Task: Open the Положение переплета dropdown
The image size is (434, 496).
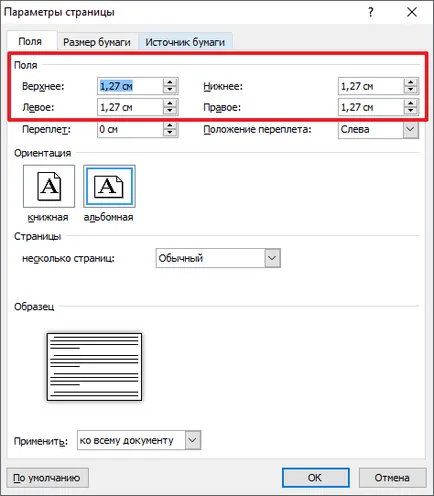Action: click(x=411, y=129)
